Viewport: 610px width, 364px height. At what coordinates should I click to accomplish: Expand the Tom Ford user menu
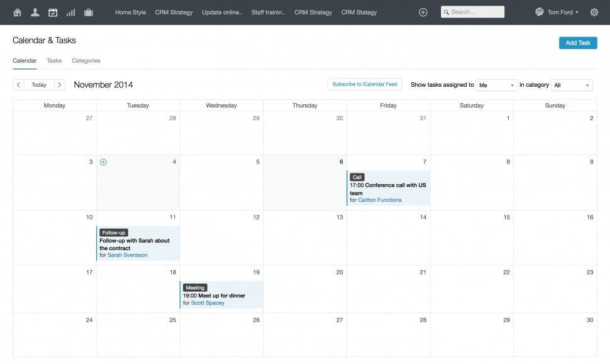[x=557, y=12]
